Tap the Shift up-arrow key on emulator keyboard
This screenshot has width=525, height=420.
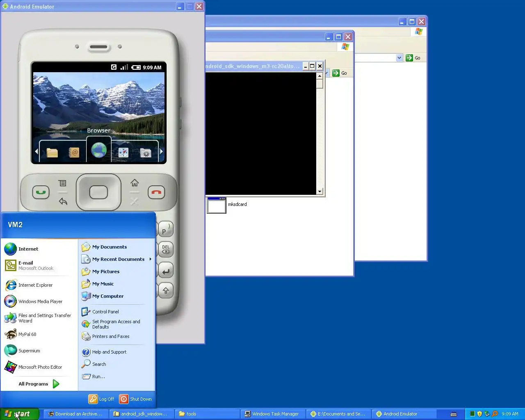(166, 290)
